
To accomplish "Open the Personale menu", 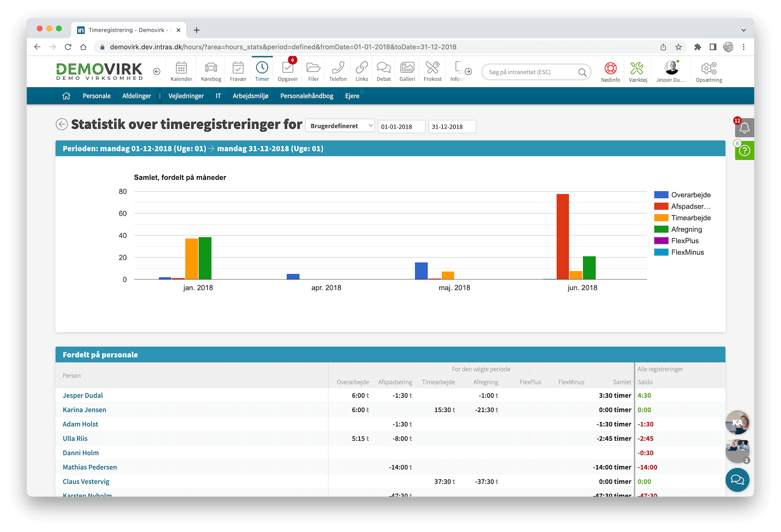I will (x=97, y=96).
